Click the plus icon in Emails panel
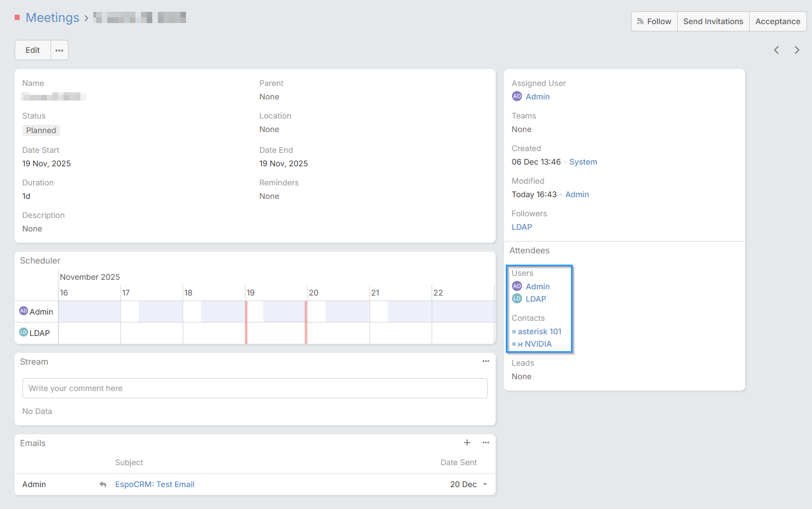 (x=466, y=443)
